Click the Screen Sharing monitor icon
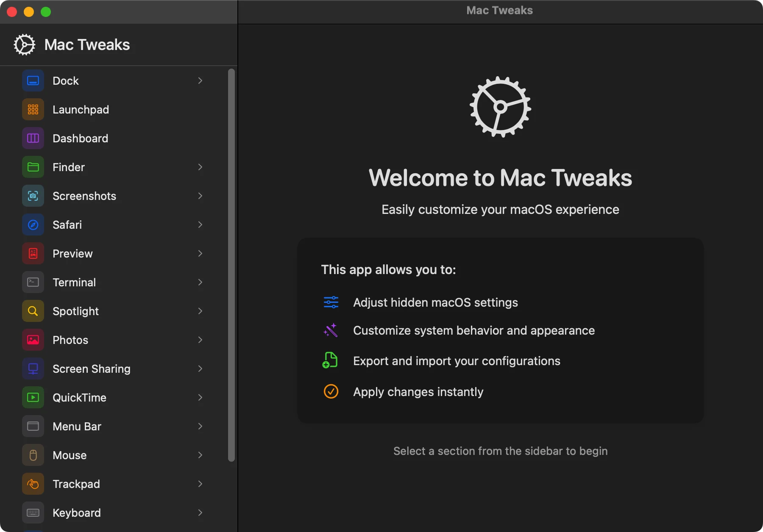The height and width of the screenshot is (532, 763). point(33,369)
